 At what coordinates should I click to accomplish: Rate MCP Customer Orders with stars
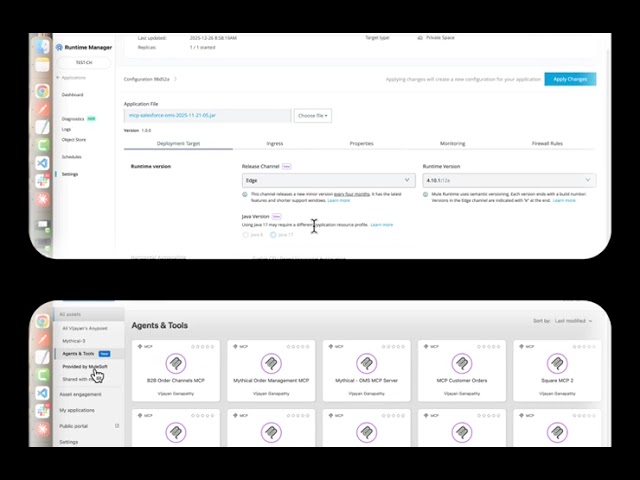[x=489, y=347]
